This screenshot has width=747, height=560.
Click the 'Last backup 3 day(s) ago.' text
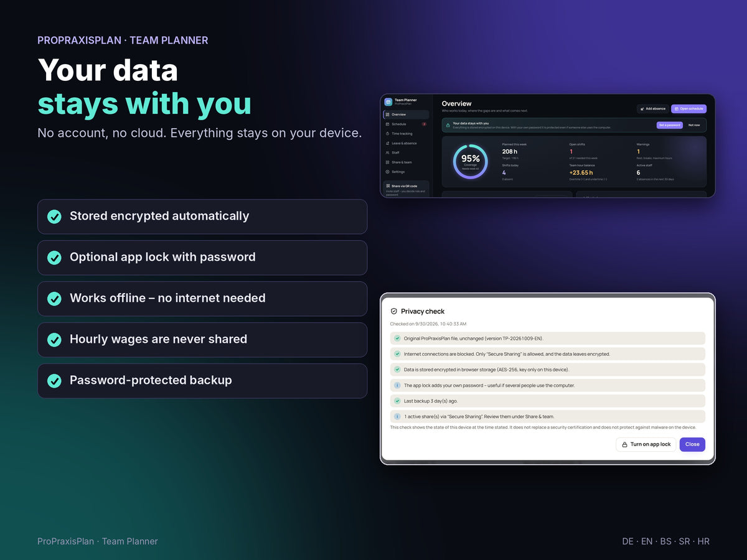[431, 401]
